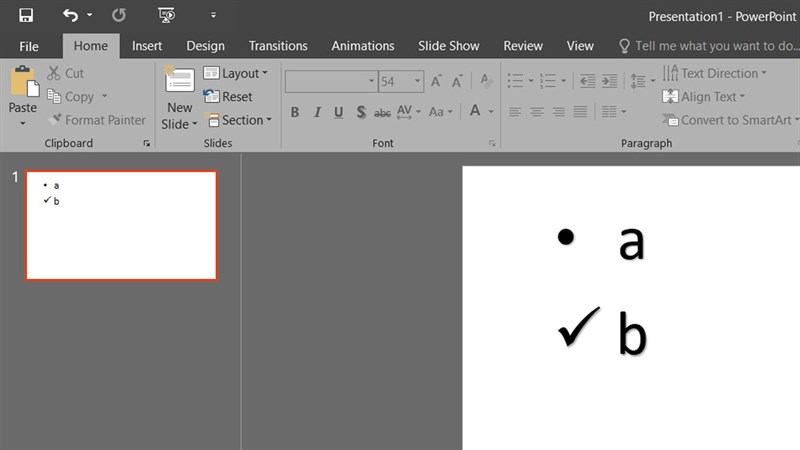This screenshot has height=450, width=800.
Task: Open Text Direction menu
Action: tap(715, 73)
